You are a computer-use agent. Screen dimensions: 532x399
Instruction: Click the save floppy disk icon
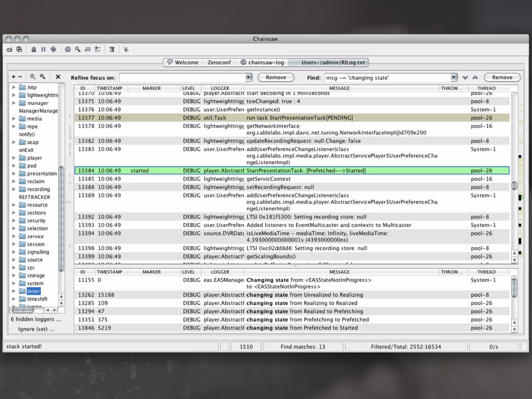click(19, 49)
